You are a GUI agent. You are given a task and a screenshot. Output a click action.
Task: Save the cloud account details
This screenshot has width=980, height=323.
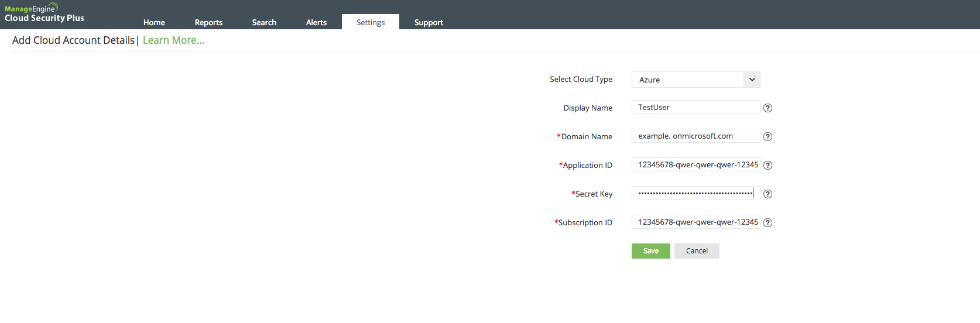(650, 251)
